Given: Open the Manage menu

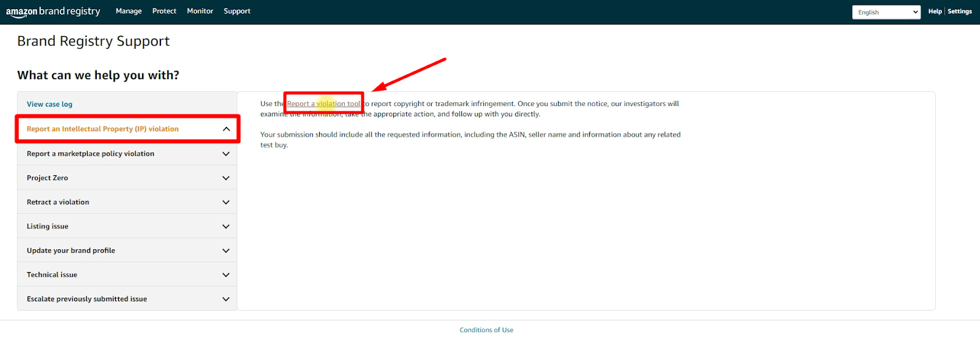Looking at the screenshot, I should [129, 11].
